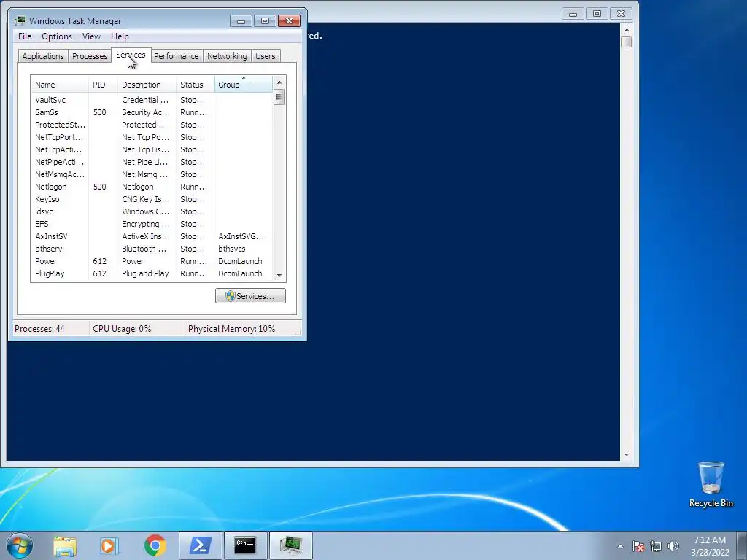Click the services list scrollbar thumb
747x560 pixels.
(x=279, y=97)
